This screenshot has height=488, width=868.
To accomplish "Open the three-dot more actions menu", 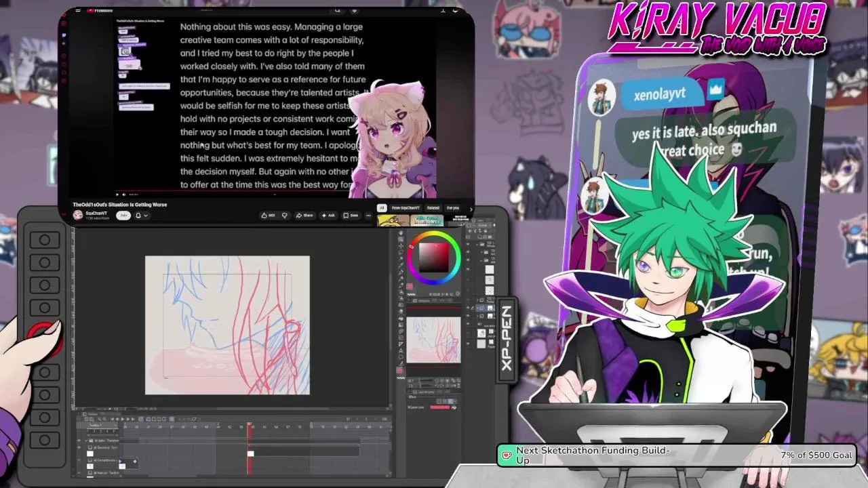I will tap(368, 216).
